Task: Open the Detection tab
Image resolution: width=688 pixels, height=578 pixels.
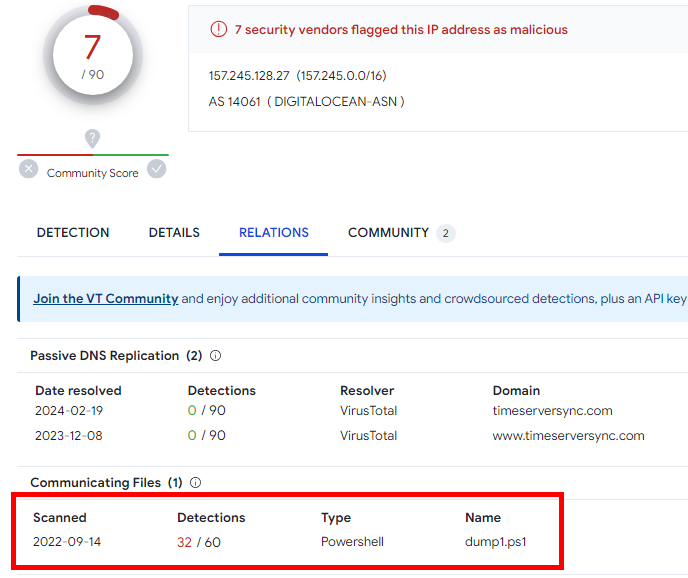Action: 73,233
